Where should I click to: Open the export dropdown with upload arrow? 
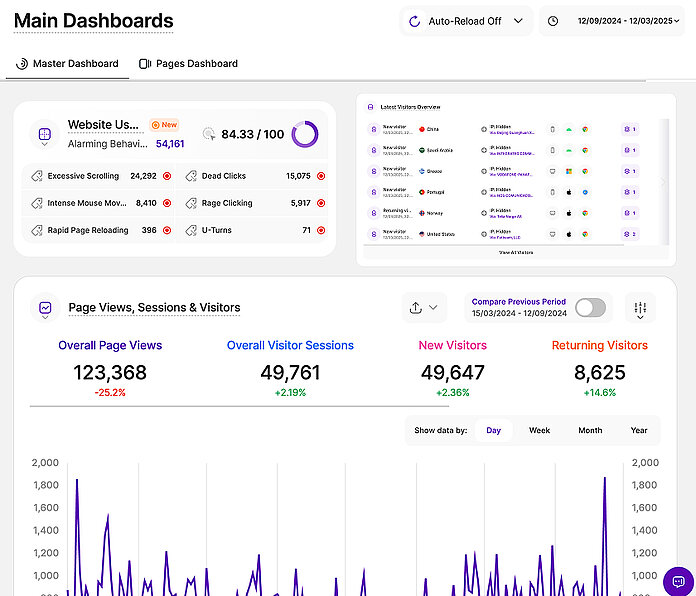point(423,308)
